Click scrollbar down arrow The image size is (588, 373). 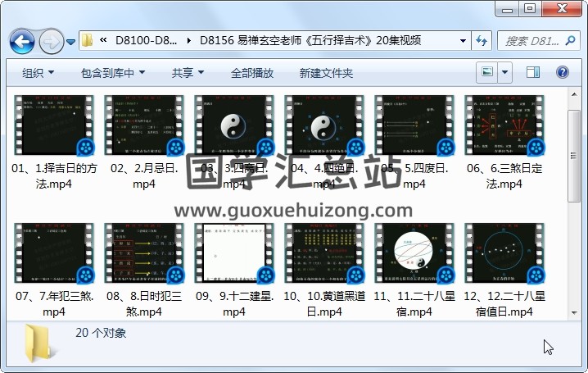tap(574, 312)
